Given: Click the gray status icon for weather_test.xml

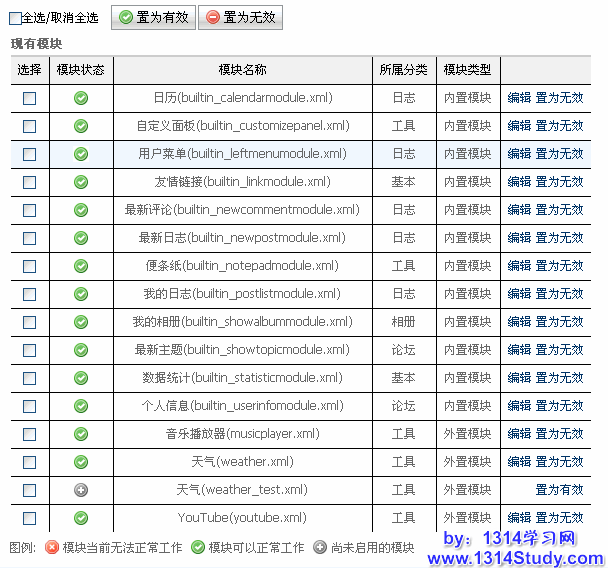Looking at the screenshot, I should (x=81, y=490).
